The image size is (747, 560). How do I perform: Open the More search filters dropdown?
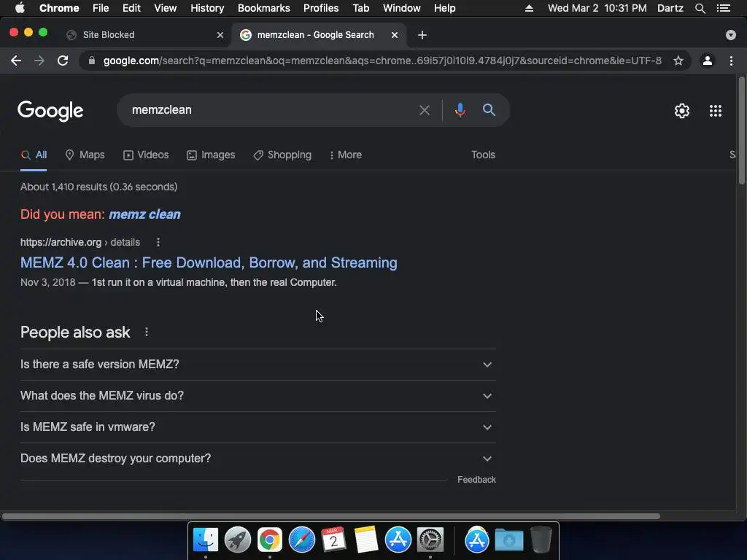(345, 155)
